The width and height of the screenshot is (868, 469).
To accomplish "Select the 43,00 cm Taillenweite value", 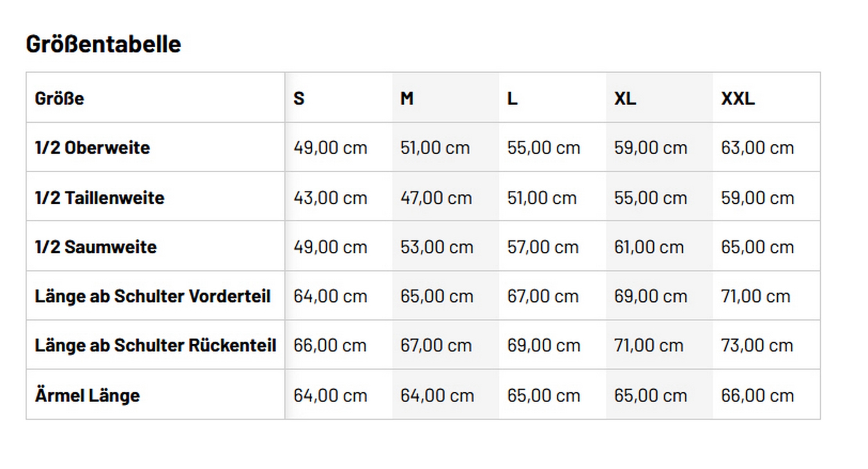I will 330,198.
